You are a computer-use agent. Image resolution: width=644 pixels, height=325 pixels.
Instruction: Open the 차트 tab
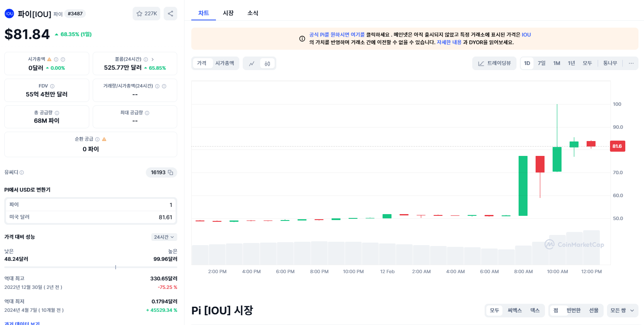204,13
